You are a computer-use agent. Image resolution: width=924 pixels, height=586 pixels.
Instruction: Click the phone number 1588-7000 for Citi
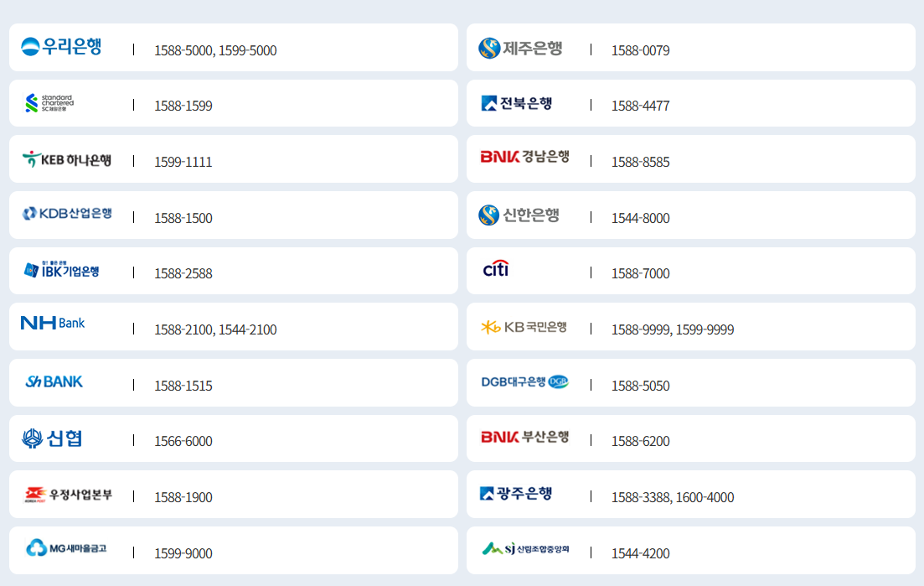tap(639, 273)
